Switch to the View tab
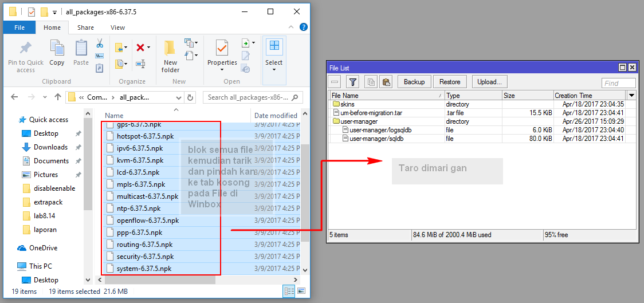The image size is (644, 303). (117, 27)
